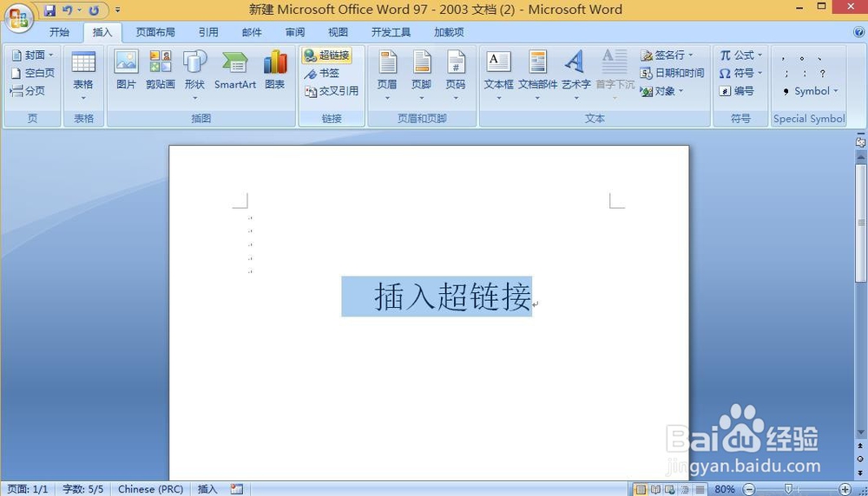The width and height of the screenshot is (868, 496).
Task: Switch to the 审阅 tab
Action: point(295,32)
